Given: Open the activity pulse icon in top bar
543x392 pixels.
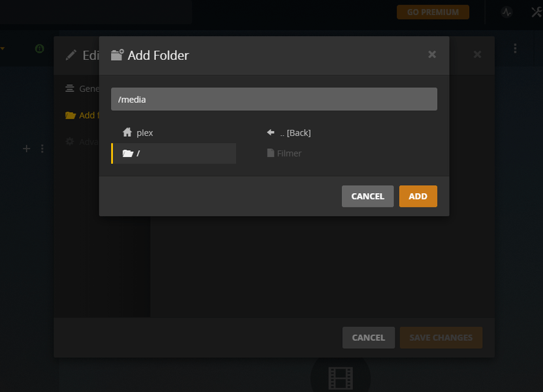Looking at the screenshot, I should pos(506,12).
